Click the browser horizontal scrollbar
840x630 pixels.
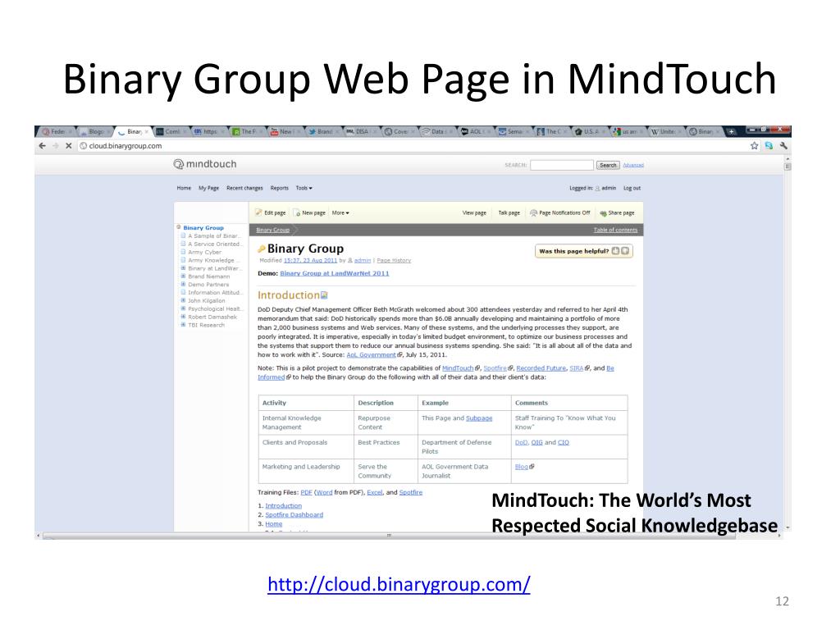coord(389,535)
